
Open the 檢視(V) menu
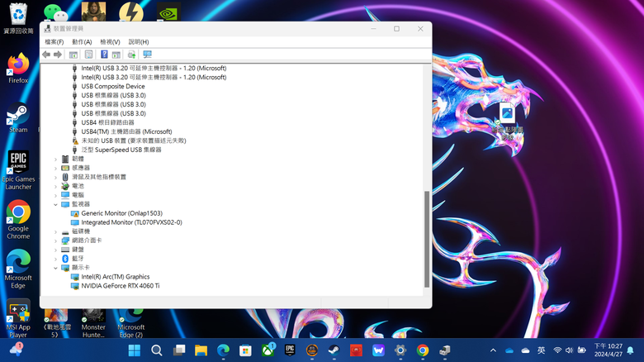click(x=110, y=42)
